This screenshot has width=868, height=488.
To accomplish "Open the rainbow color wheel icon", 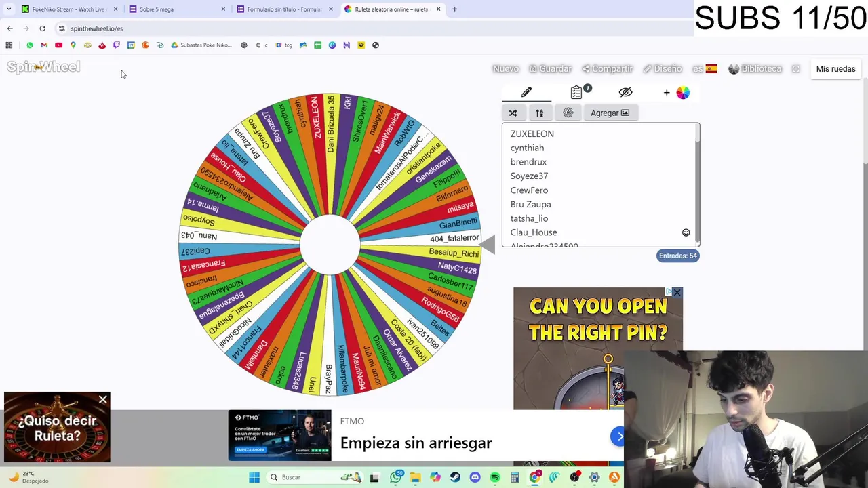I will pos(683,93).
